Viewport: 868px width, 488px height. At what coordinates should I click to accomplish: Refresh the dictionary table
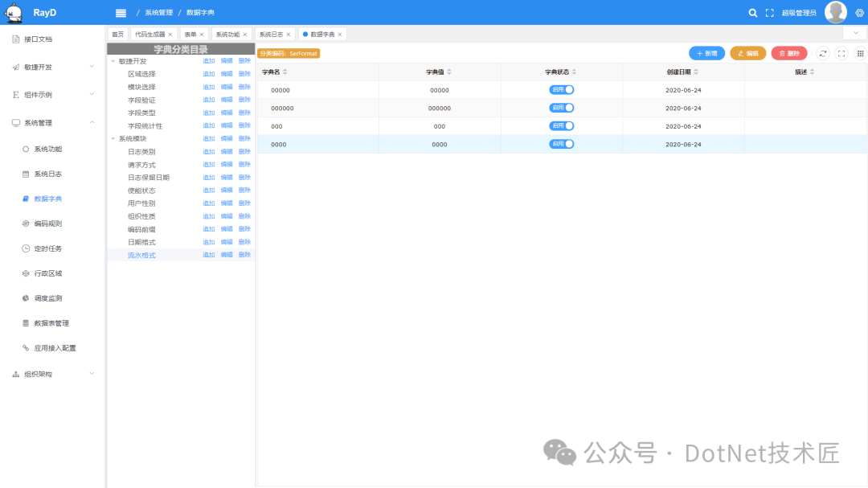coord(823,54)
